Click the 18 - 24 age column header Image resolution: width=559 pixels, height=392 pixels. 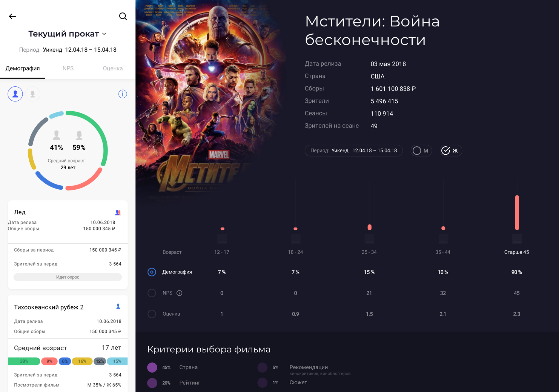click(295, 252)
